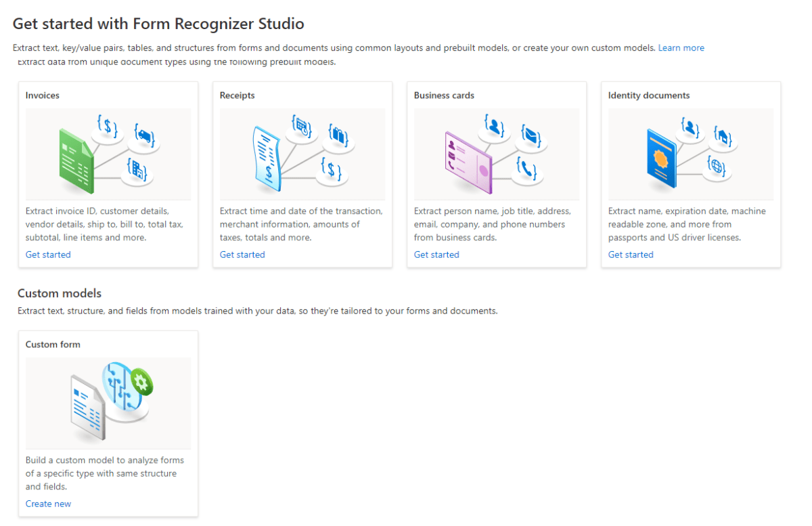Viewport: 812px width, 526px height.
Task: Get started with Receipts
Action: [242, 254]
